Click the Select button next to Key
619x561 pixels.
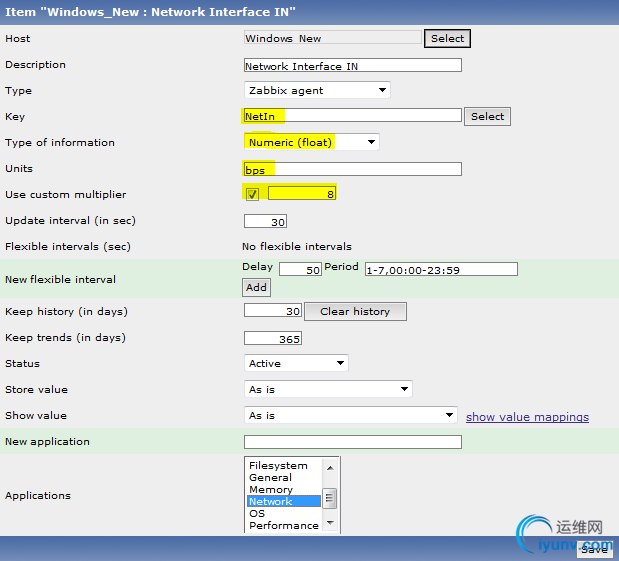487,116
